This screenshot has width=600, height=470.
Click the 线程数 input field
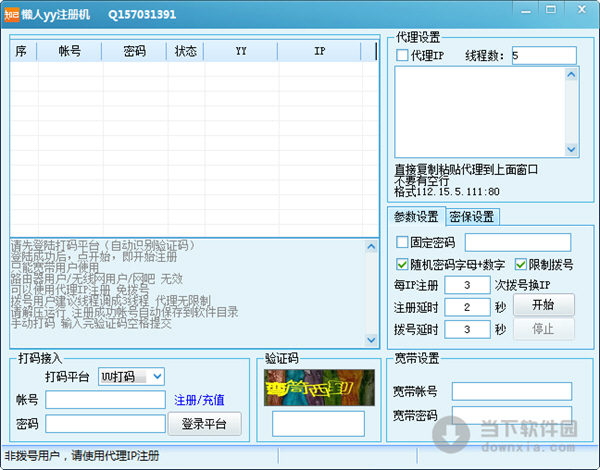[543, 56]
